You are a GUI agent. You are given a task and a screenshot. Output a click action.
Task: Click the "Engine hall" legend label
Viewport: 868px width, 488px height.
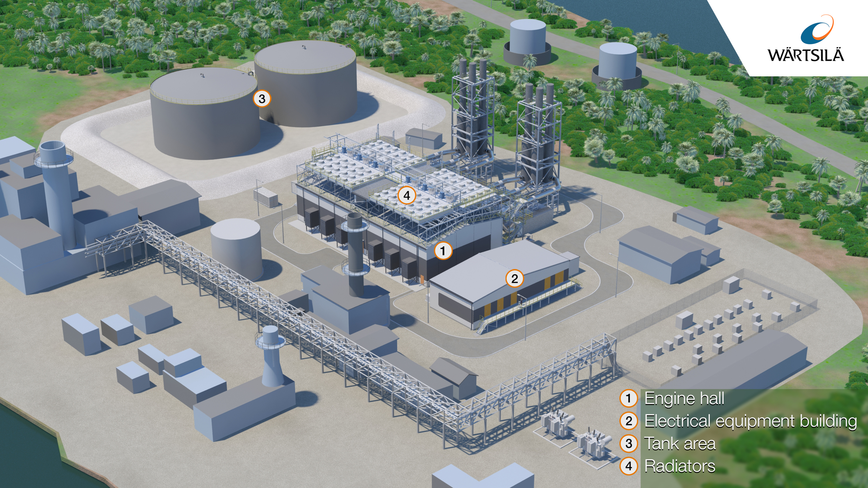pyautogui.click(x=684, y=398)
